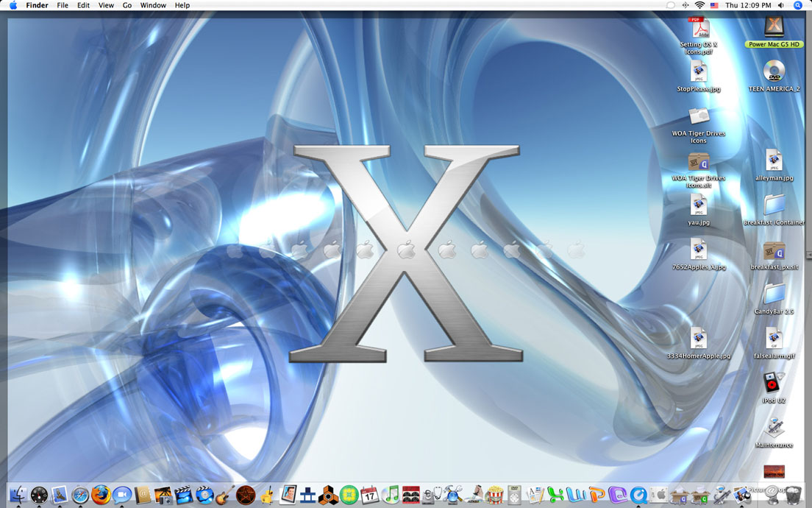
Task: Click the Spotlight search icon
Action: (798, 5)
